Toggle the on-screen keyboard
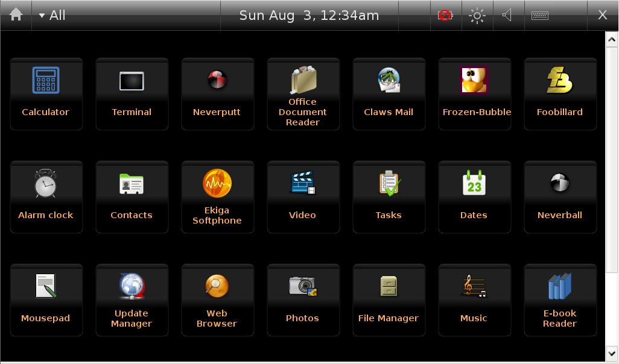Viewport: 619px width, 364px height. (x=540, y=16)
